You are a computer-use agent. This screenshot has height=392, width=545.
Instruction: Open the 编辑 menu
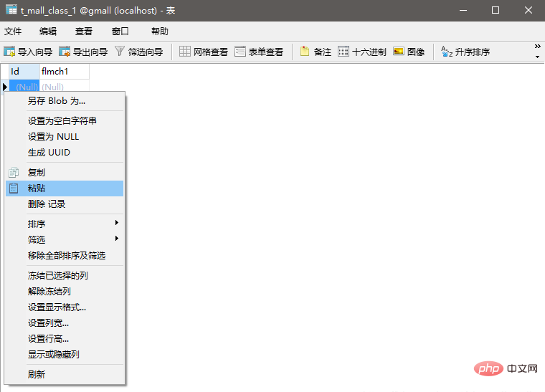(48, 32)
